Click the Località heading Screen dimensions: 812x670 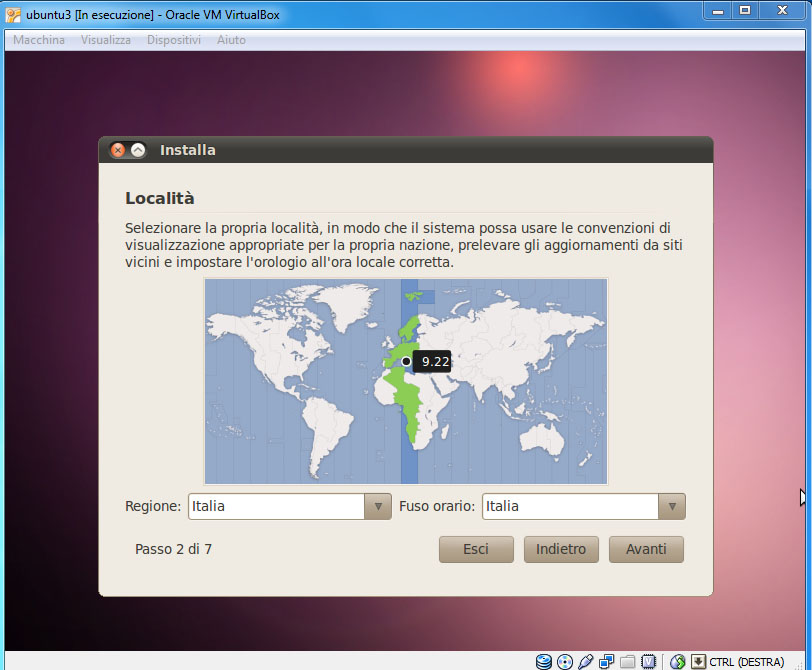click(x=160, y=198)
